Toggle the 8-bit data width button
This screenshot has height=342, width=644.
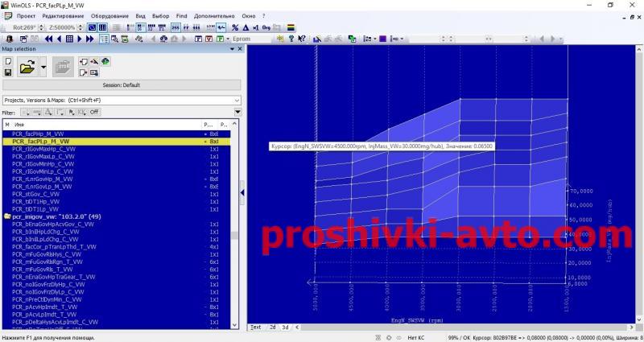click(x=130, y=27)
